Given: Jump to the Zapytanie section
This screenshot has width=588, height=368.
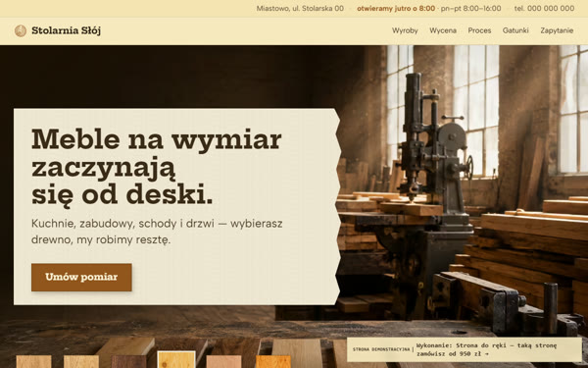Looking at the screenshot, I should coord(557,30).
